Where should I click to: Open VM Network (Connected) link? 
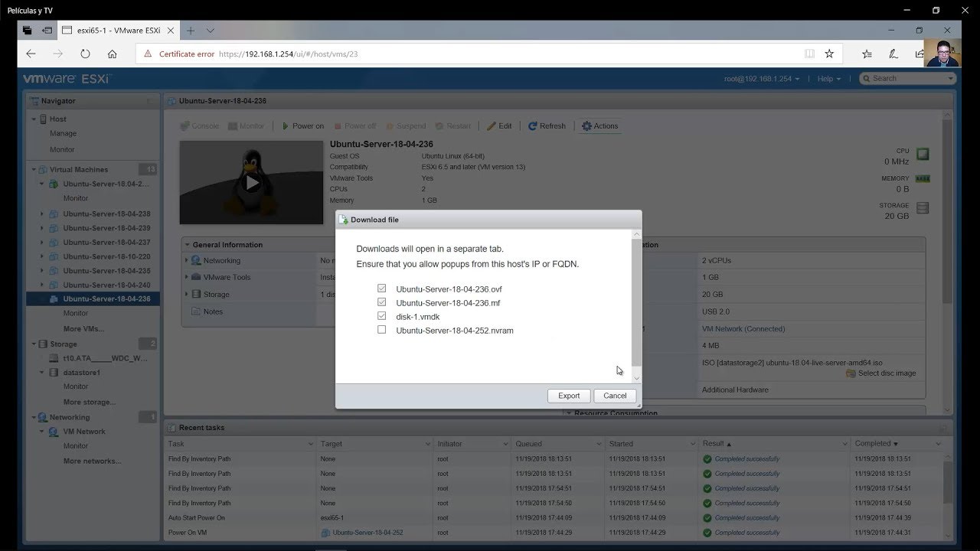743,329
